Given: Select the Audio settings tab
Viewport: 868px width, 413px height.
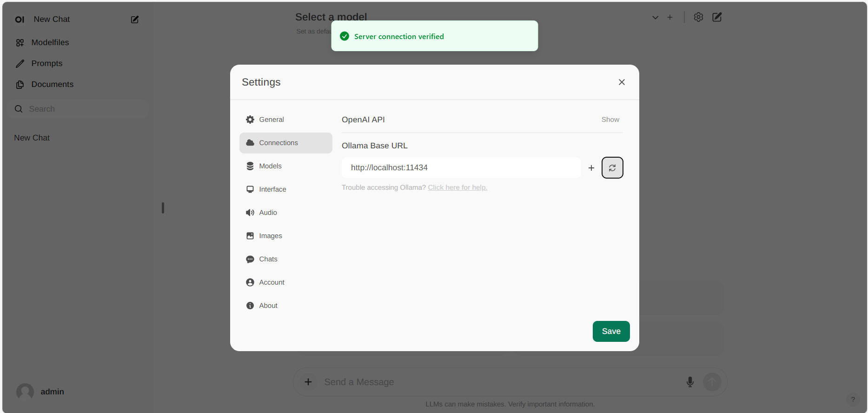Looking at the screenshot, I should coord(268,213).
